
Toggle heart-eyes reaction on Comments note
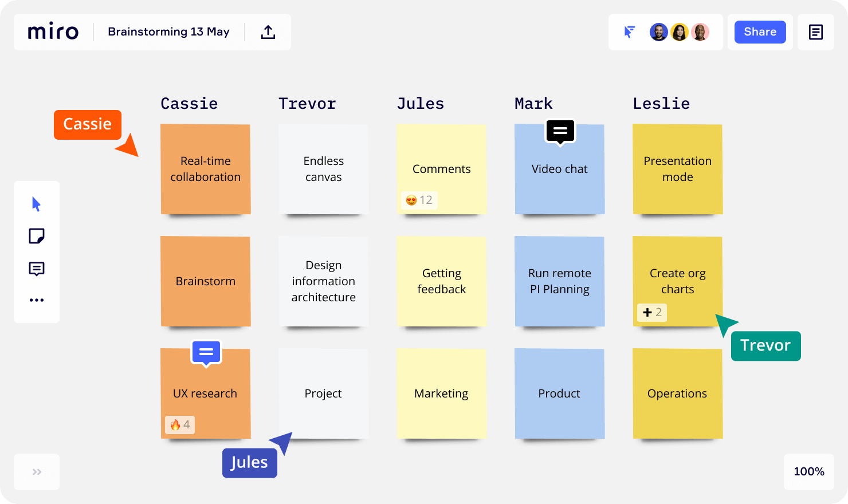pyautogui.click(x=419, y=200)
